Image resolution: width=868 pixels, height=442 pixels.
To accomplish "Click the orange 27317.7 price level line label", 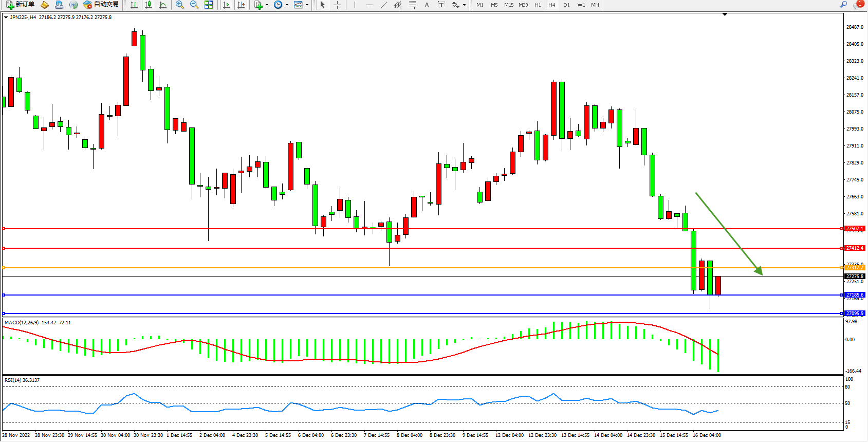I will pos(855,267).
